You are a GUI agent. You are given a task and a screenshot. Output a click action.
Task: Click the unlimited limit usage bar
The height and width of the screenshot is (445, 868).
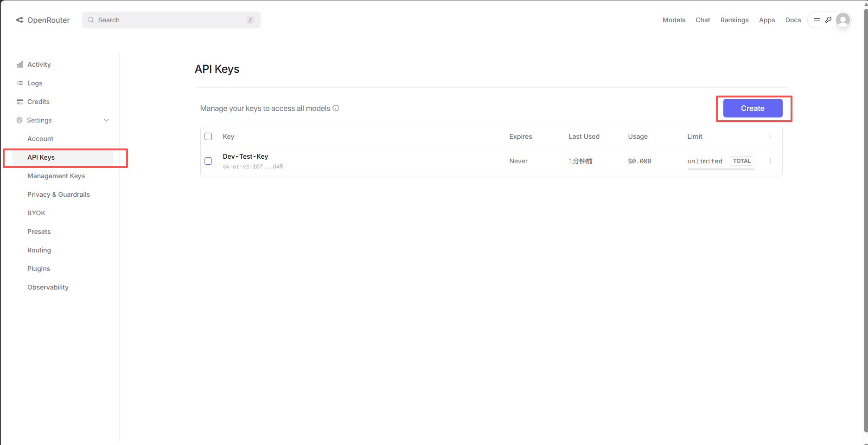(721, 169)
